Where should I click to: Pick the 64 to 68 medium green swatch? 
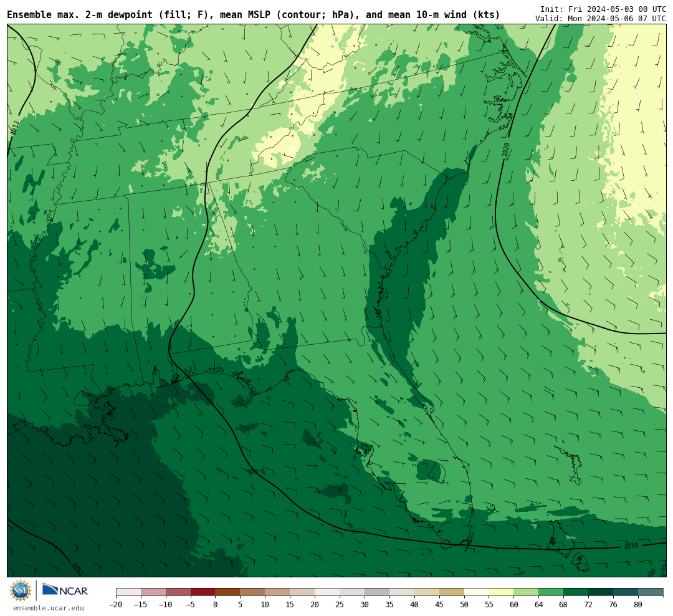point(551,592)
